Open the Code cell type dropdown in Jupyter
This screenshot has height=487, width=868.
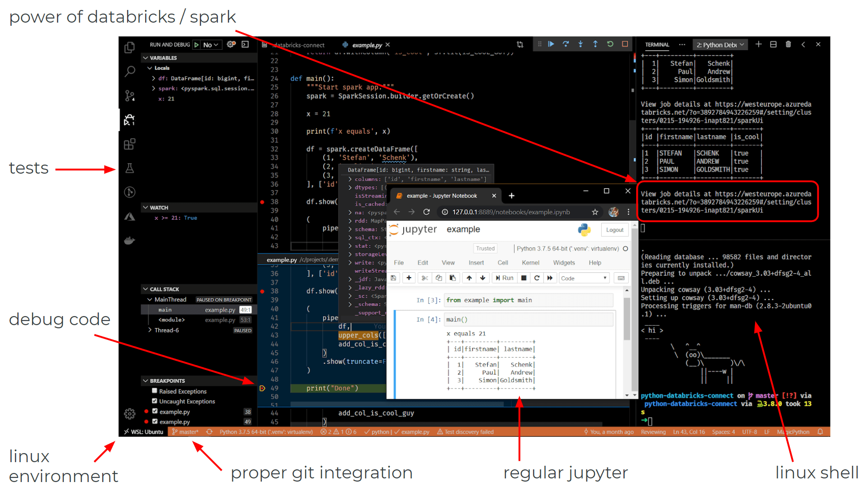[x=584, y=278]
